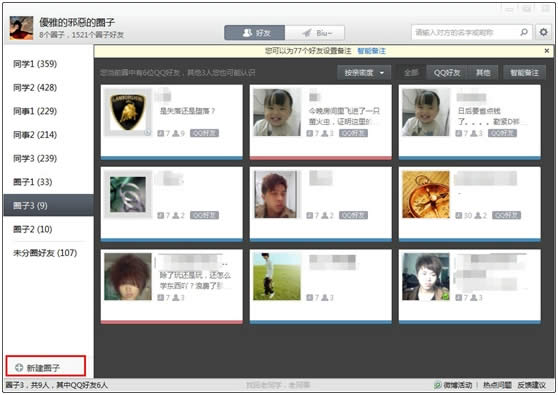Select 未分圈好友 (107)
Viewport: 558px width, 395px height.
48,253
